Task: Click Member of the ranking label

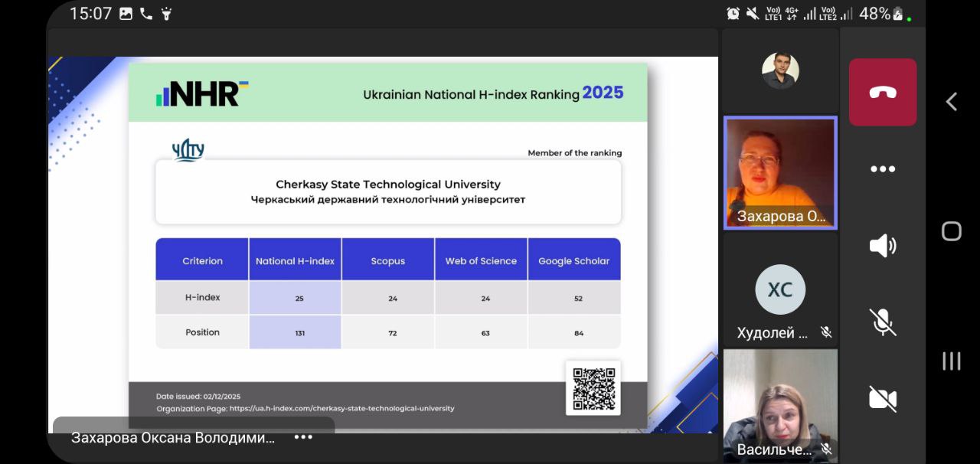Action: (x=575, y=153)
